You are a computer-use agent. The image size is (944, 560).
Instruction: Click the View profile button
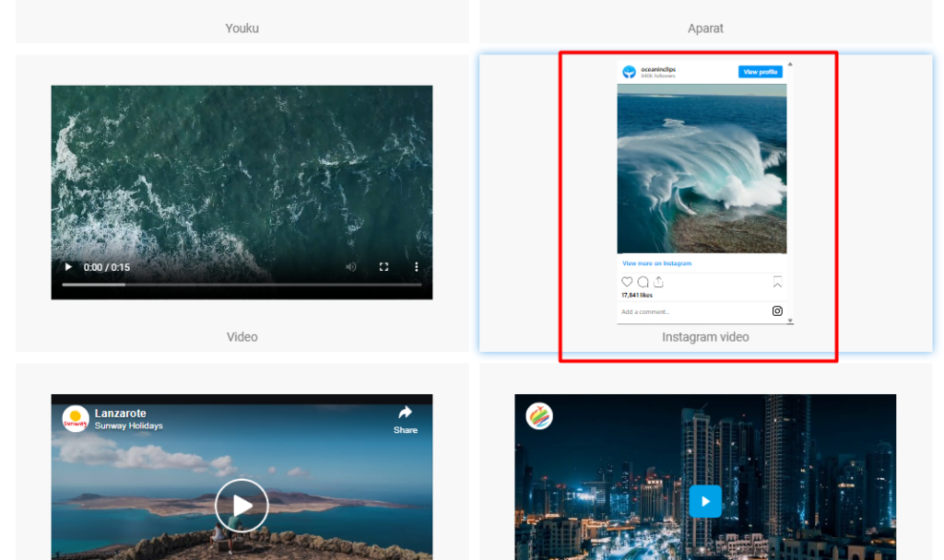click(x=761, y=72)
